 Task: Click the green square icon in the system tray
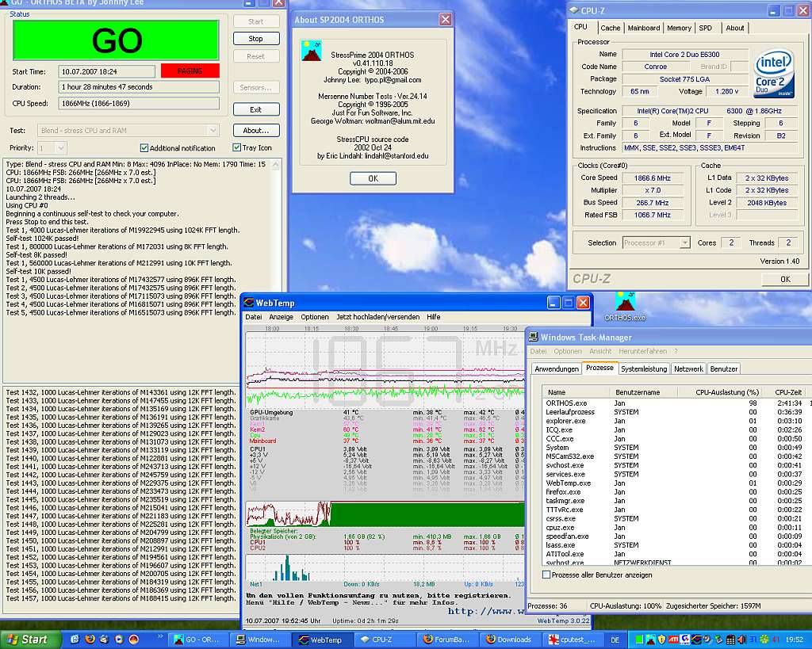coord(639,639)
